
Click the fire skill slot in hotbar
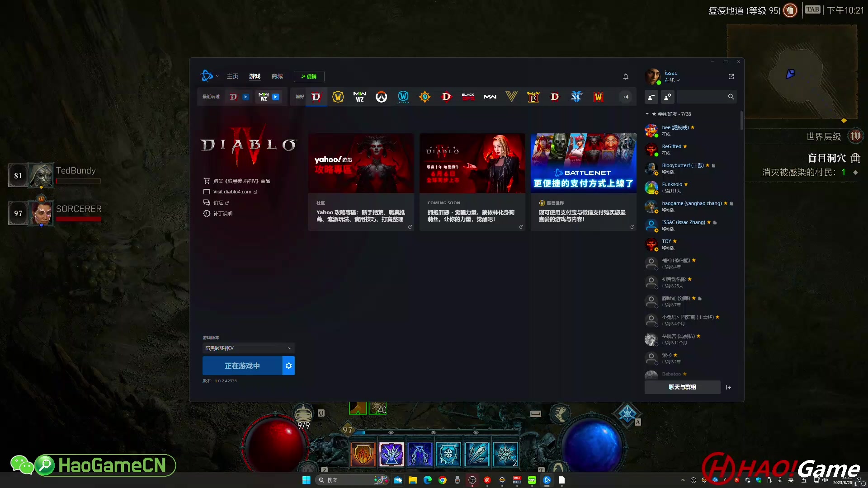(x=363, y=454)
